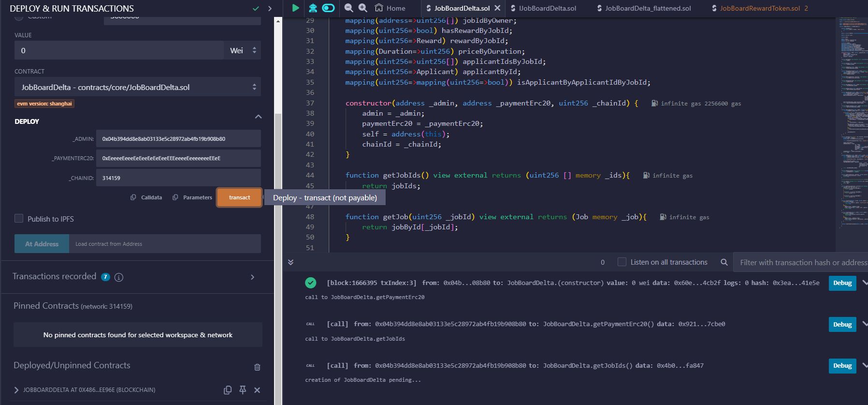Click the green success check on constructor log
The image size is (868, 405).
311,283
